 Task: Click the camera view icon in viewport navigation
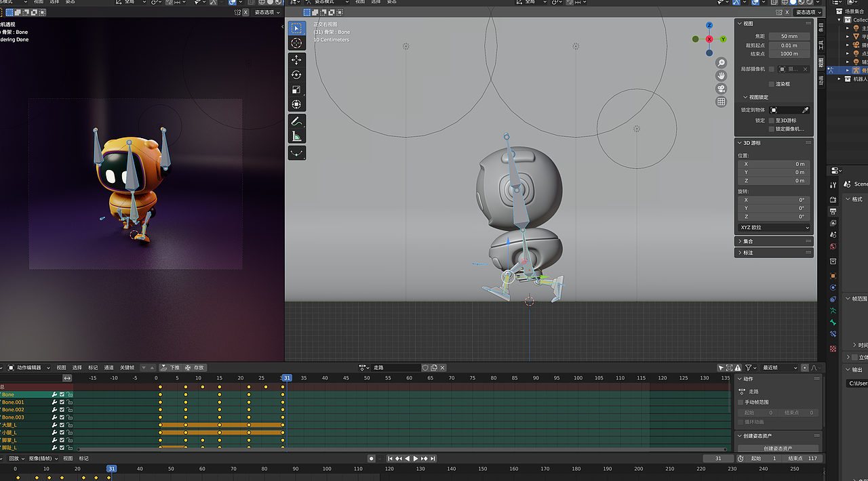coord(721,89)
